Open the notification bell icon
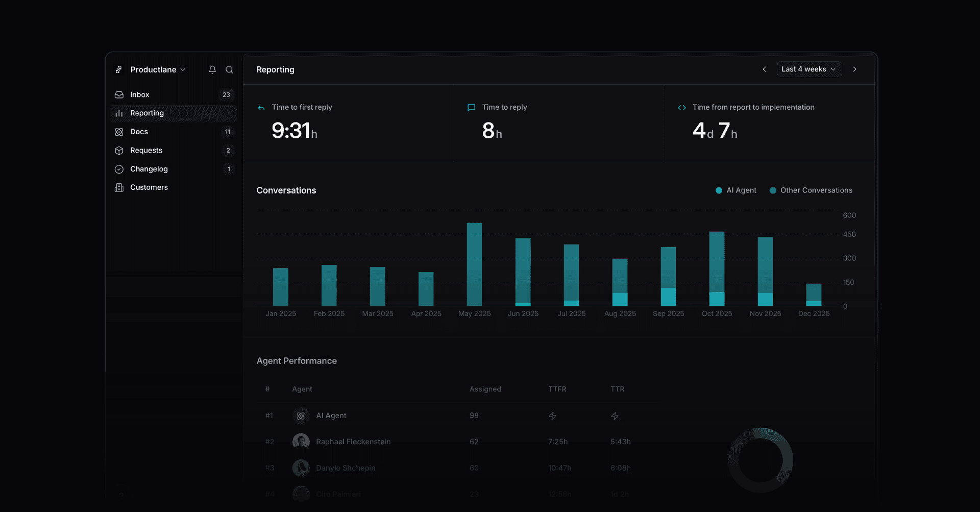980x512 pixels. 212,69
